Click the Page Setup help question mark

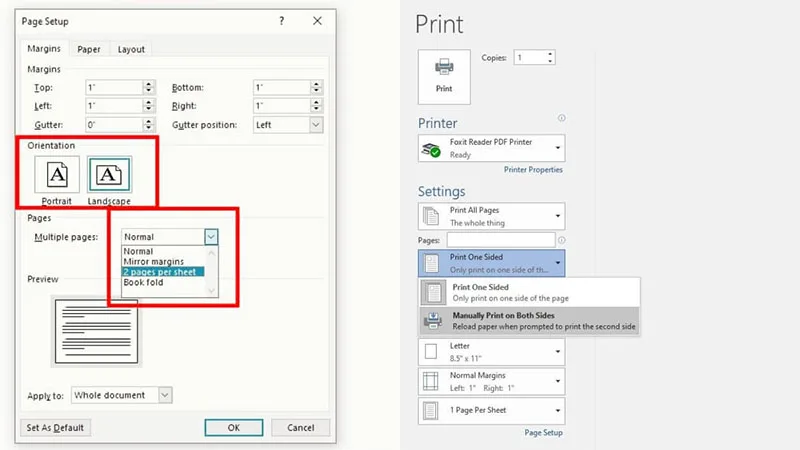click(x=282, y=21)
